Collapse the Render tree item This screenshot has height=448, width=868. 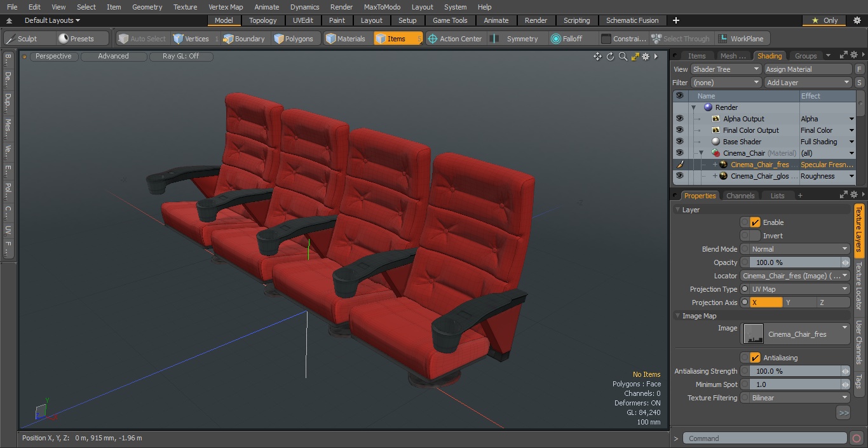[x=694, y=107]
